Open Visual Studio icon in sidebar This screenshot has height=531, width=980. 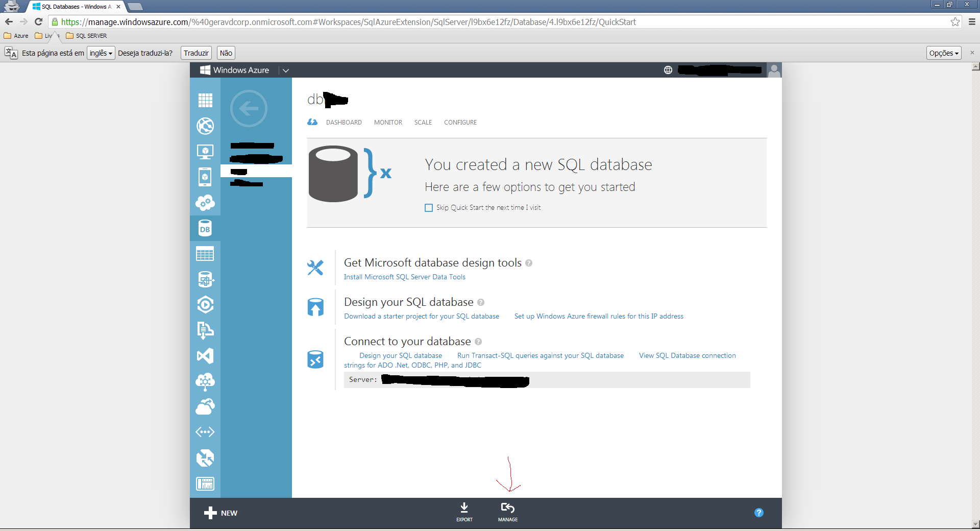pyautogui.click(x=205, y=356)
